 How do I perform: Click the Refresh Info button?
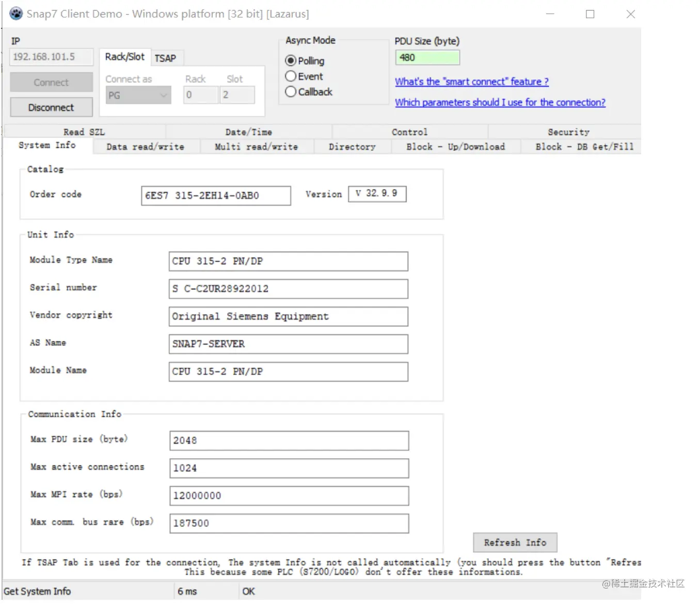tap(515, 543)
